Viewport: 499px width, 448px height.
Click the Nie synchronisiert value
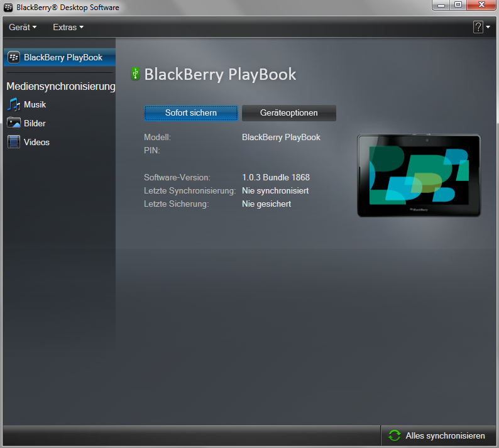[x=275, y=190]
